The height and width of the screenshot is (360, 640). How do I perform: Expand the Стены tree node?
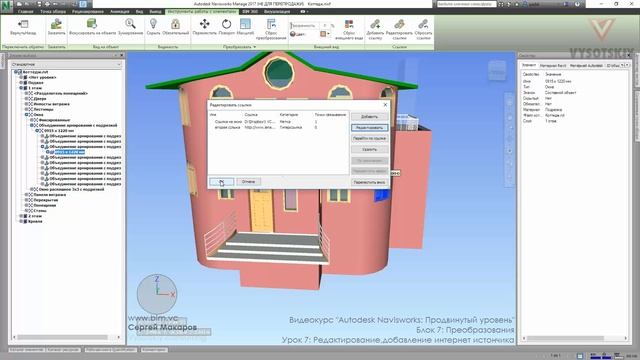(26, 211)
